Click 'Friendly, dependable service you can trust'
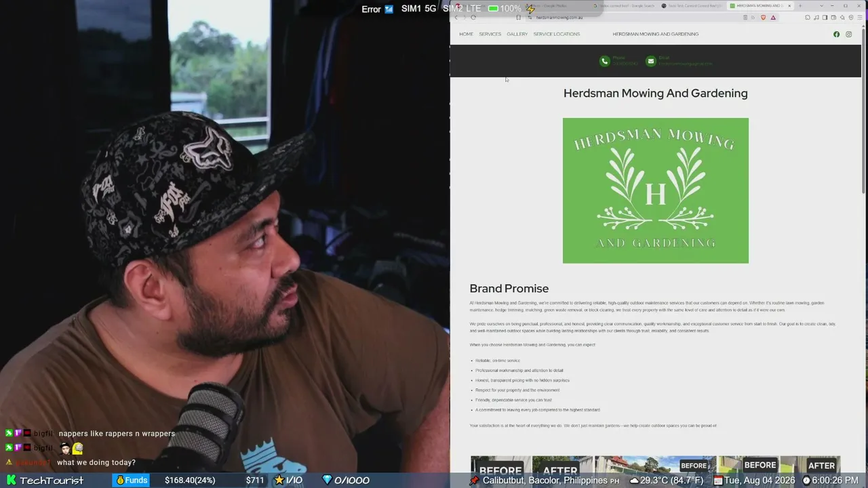The height and width of the screenshot is (488, 868). click(x=514, y=400)
